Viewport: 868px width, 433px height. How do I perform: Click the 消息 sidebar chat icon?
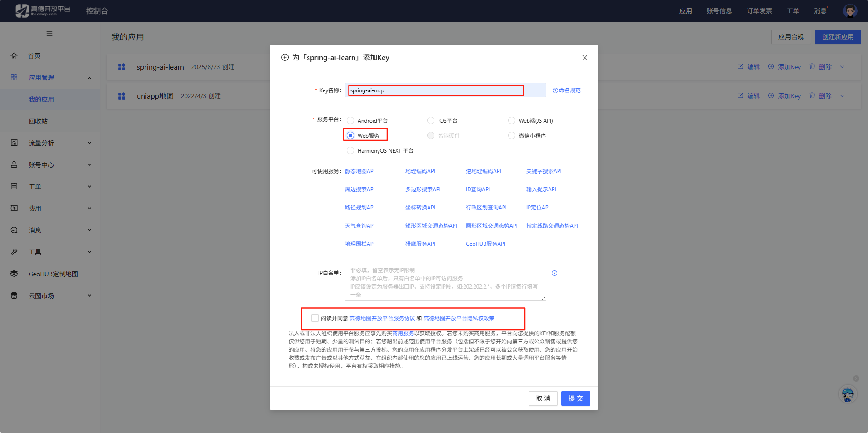[14, 230]
